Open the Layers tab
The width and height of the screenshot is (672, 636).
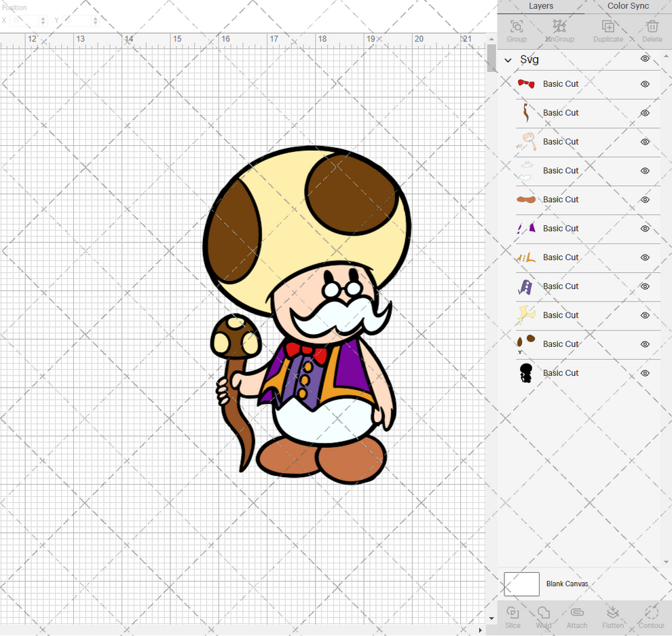541,6
